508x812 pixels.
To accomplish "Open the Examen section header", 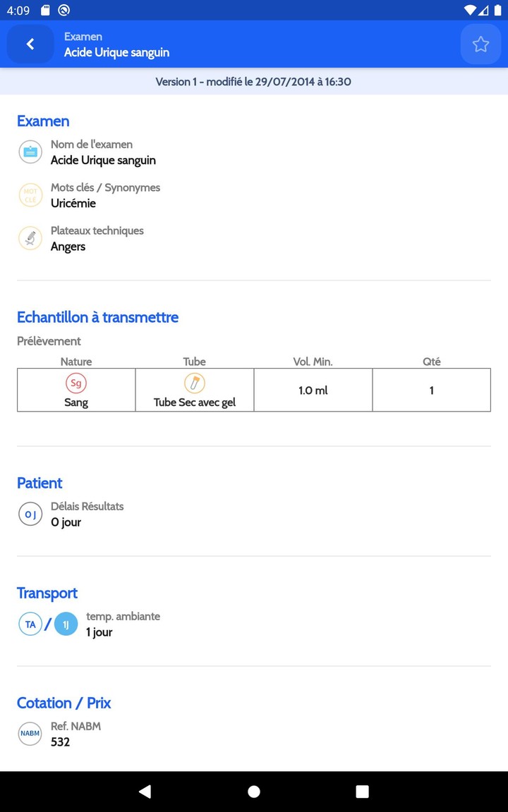I will pyautogui.click(x=43, y=121).
